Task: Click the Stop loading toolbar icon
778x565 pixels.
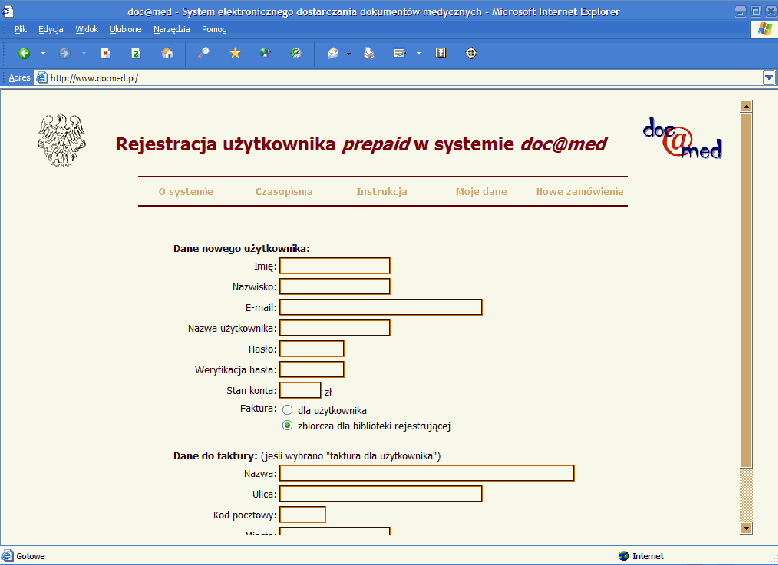Action: click(x=105, y=53)
